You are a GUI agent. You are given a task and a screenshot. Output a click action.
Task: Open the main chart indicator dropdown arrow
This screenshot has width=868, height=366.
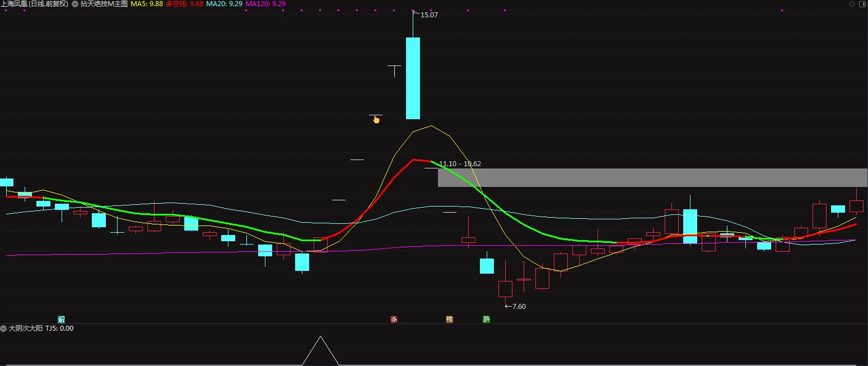point(75,4)
